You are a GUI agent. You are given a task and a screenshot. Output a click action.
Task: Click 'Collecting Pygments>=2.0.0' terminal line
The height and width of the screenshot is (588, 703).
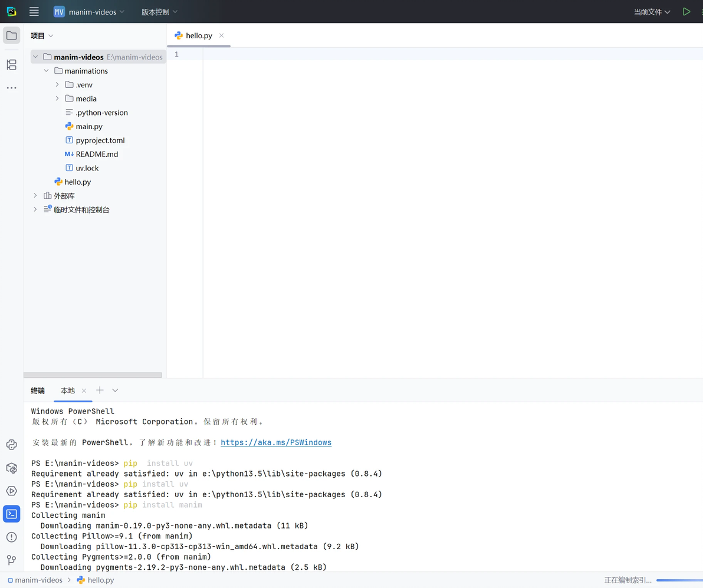(121, 557)
